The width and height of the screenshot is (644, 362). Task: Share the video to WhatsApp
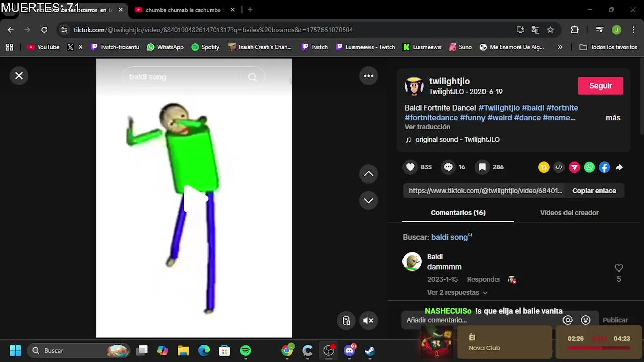589,167
